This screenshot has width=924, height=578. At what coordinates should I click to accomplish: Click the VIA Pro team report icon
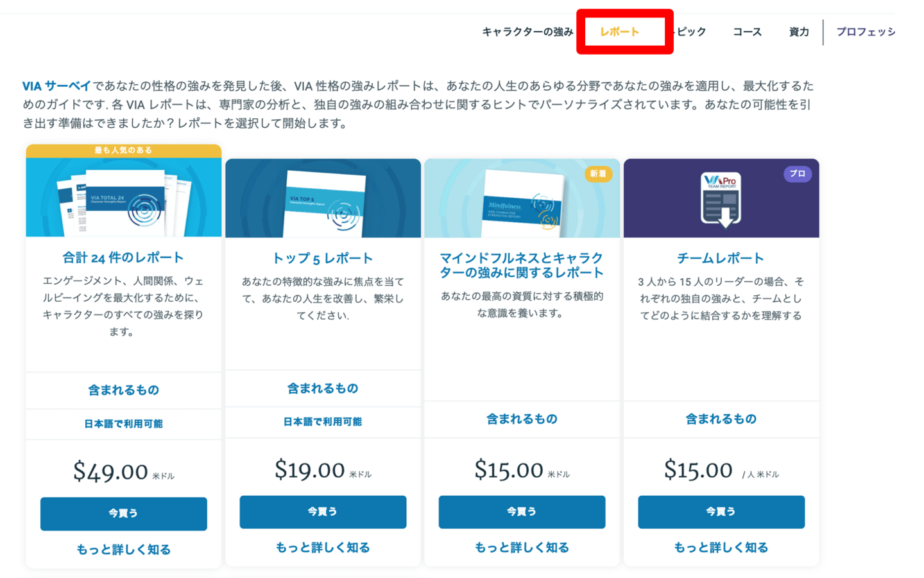tap(721, 200)
